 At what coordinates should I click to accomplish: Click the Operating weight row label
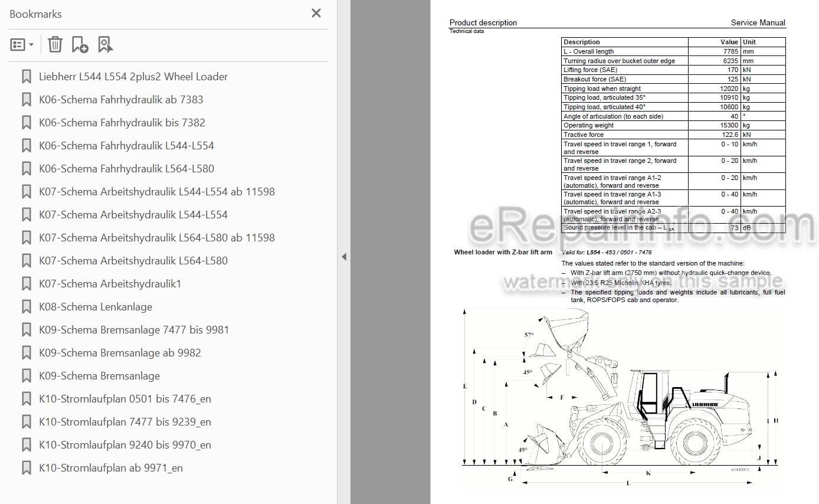(x=588, y=125)
